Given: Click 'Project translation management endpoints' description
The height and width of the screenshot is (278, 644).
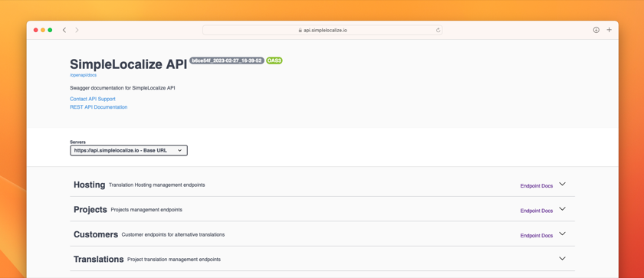Looking at the screenshot, I should 174,259.
